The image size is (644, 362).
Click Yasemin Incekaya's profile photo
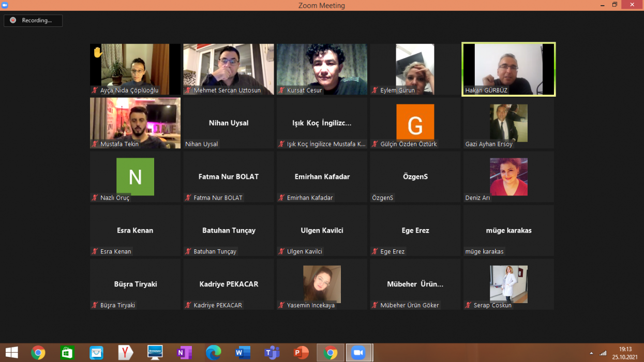point(322,284)
